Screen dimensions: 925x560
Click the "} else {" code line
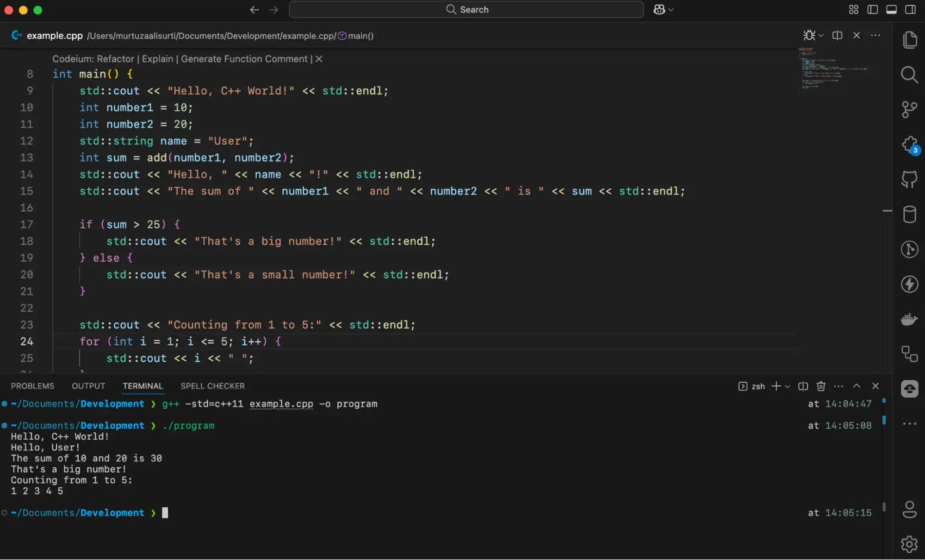(106, 258)
